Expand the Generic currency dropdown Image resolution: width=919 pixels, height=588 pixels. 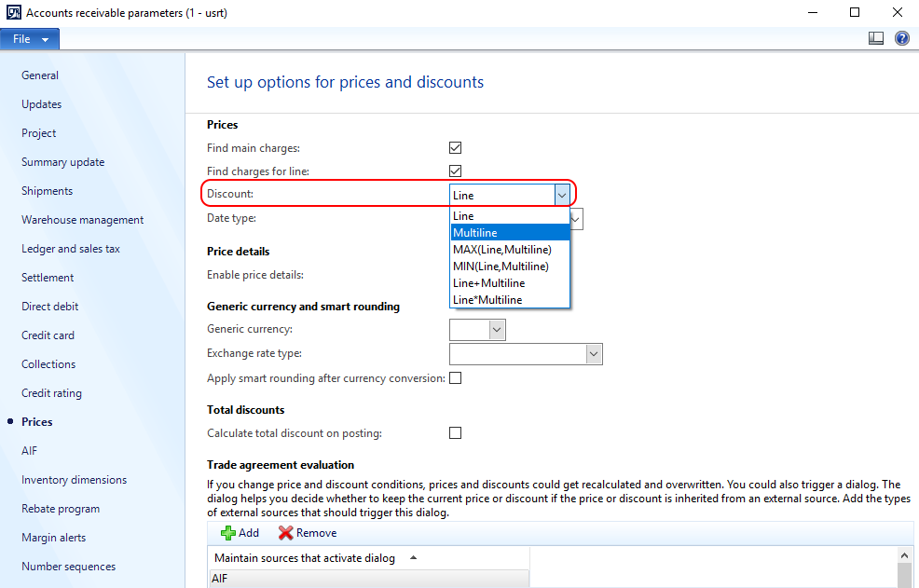pos(497,330)
